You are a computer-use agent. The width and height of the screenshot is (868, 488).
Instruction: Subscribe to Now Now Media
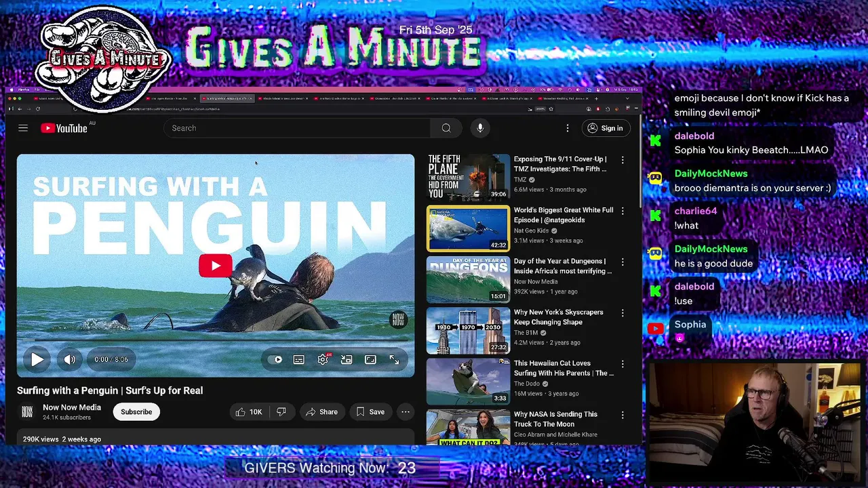136,411
